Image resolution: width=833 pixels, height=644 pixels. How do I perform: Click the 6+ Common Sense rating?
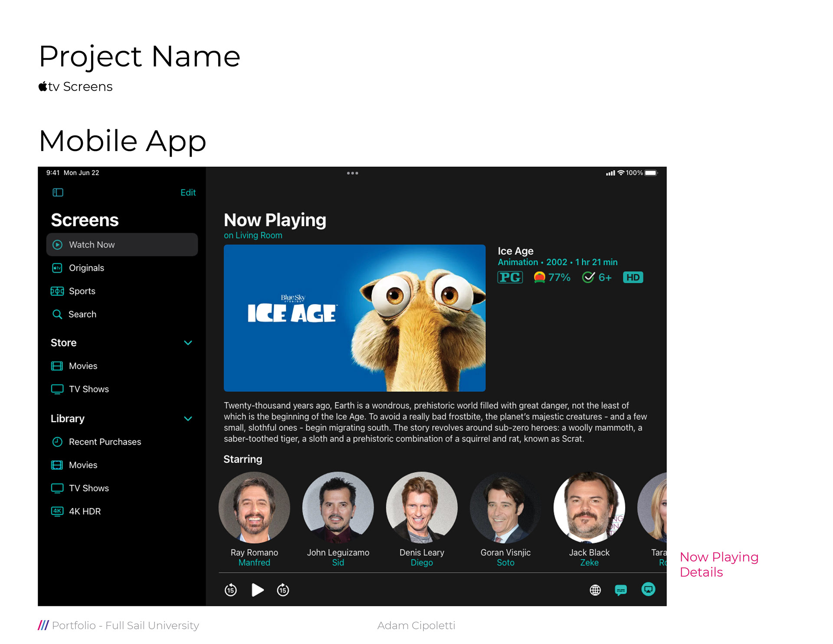[597, 277]
